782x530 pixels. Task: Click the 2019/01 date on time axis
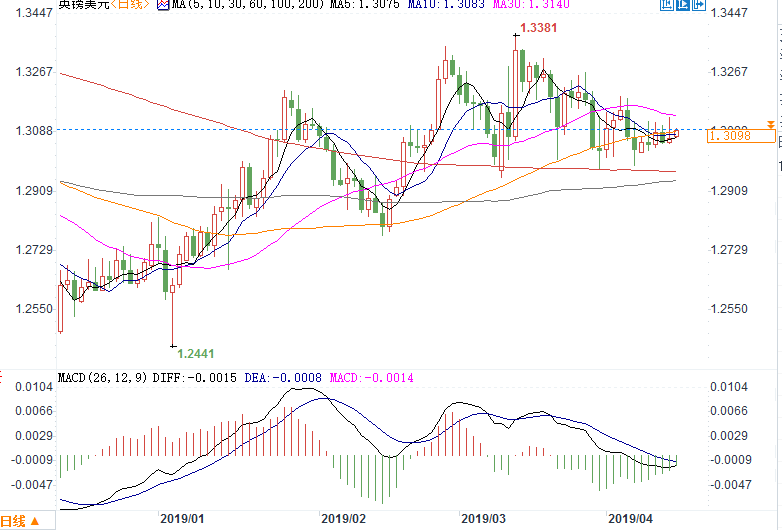(x=182, y=519)
